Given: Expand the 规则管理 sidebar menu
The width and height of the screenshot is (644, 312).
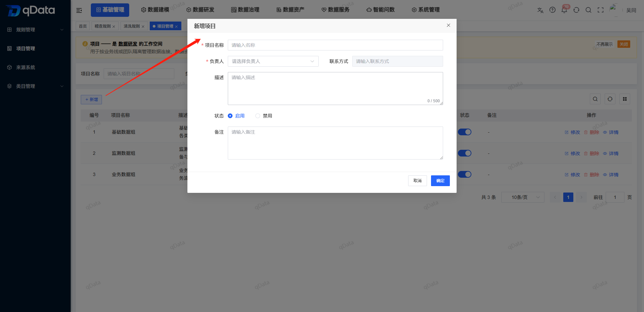Looking at the screenshot, I should coord(35,30).
